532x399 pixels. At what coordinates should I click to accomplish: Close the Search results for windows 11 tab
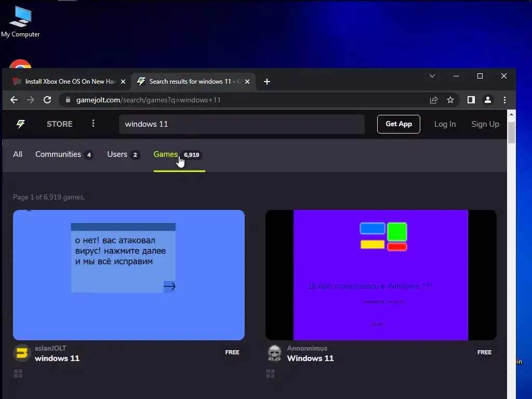click(247, 82)
